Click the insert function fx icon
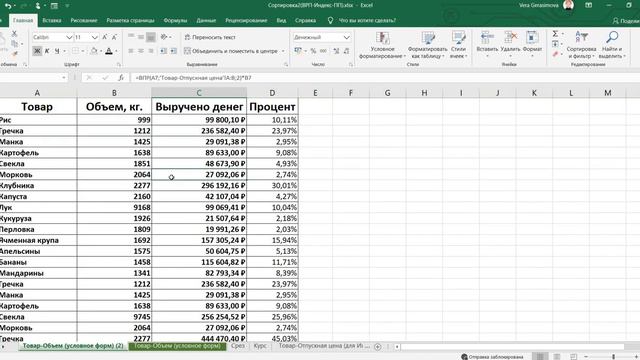 click(x=121, y=78)
